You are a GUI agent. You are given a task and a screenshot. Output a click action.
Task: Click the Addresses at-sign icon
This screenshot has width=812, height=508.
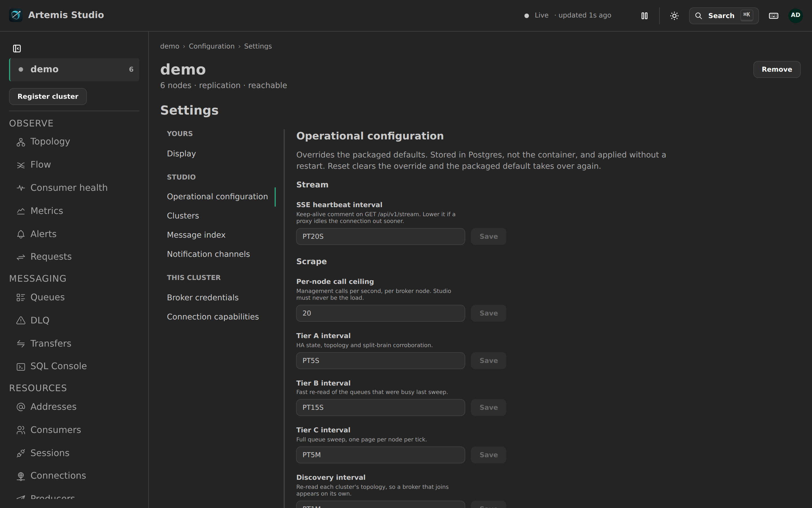pos(21,407)
